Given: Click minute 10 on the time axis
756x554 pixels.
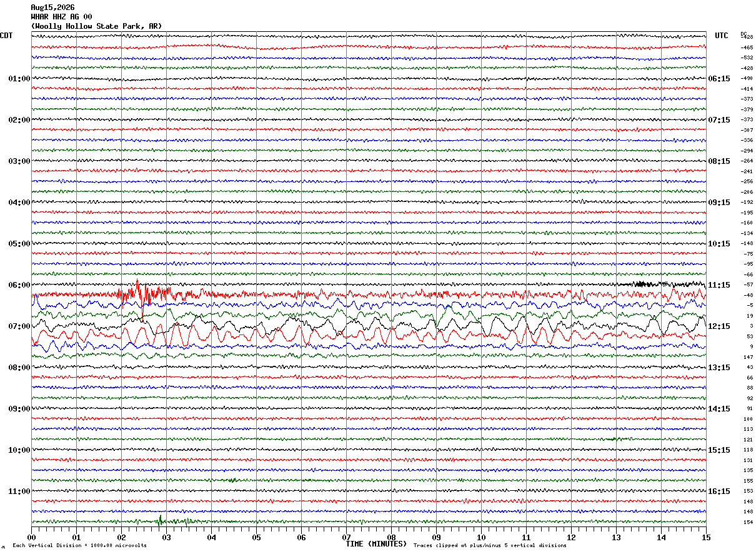Looking at the screenshot, I should coord(481,537).
